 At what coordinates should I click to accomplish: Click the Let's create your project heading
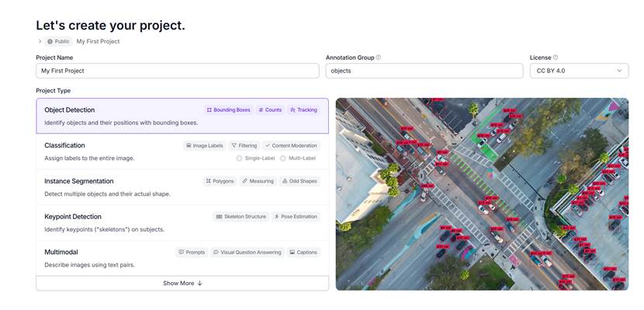click(x=110, y=26)
